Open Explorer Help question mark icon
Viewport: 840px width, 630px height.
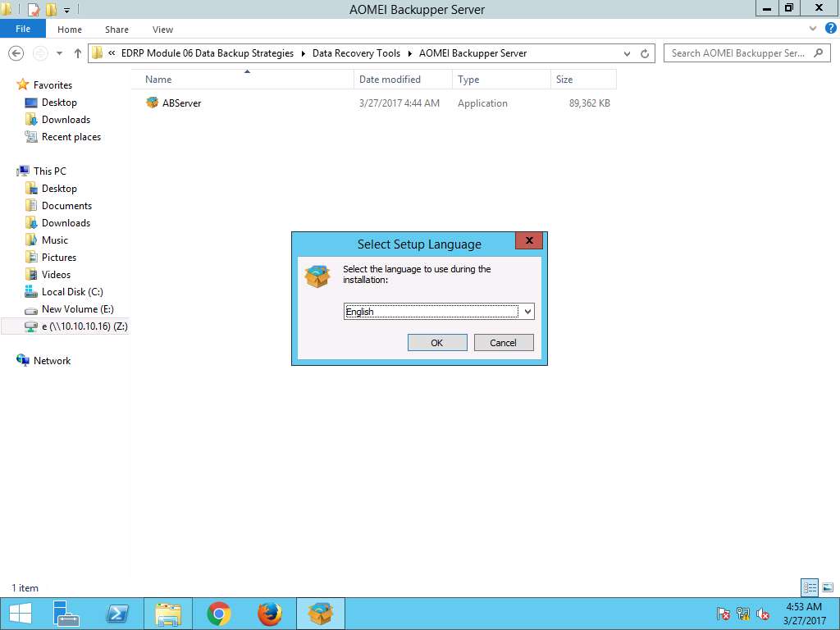(x=830, y=29)
